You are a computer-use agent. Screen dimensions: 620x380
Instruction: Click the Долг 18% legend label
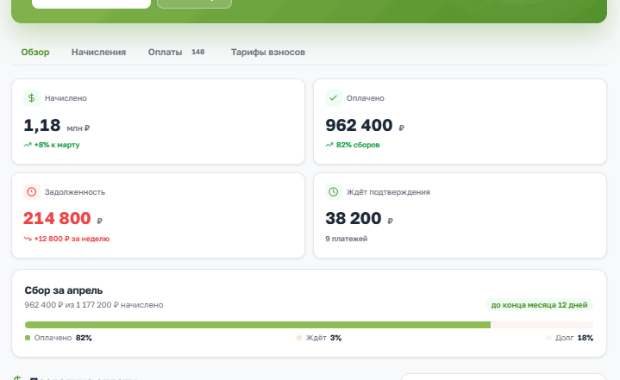[574, 338]
